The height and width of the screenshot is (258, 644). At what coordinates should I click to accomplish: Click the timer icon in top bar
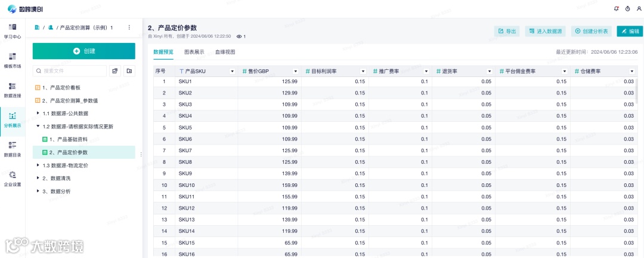(x=627, y=8)
